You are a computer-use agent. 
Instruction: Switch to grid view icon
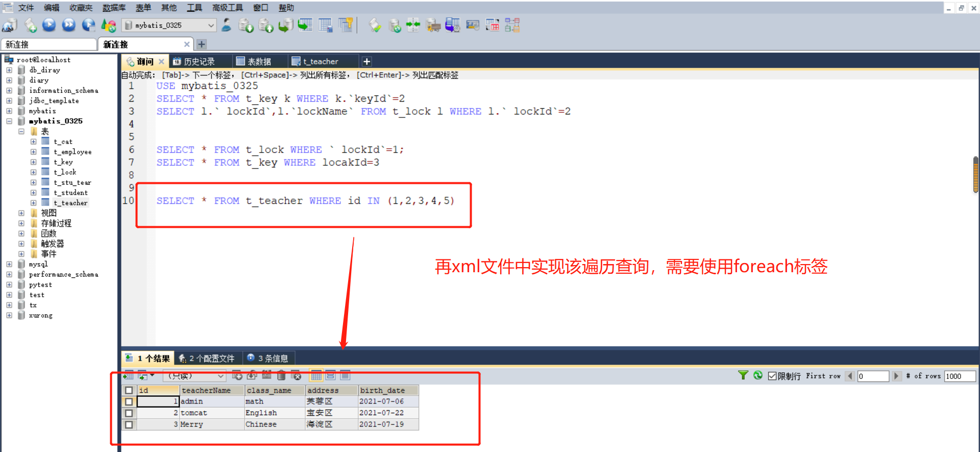(x=316, y=376)
